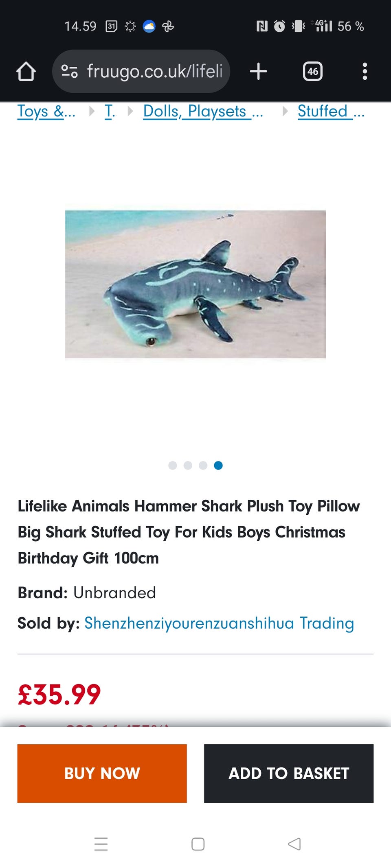
Task: Select the first image carousel dot
Action: [173, 466]
